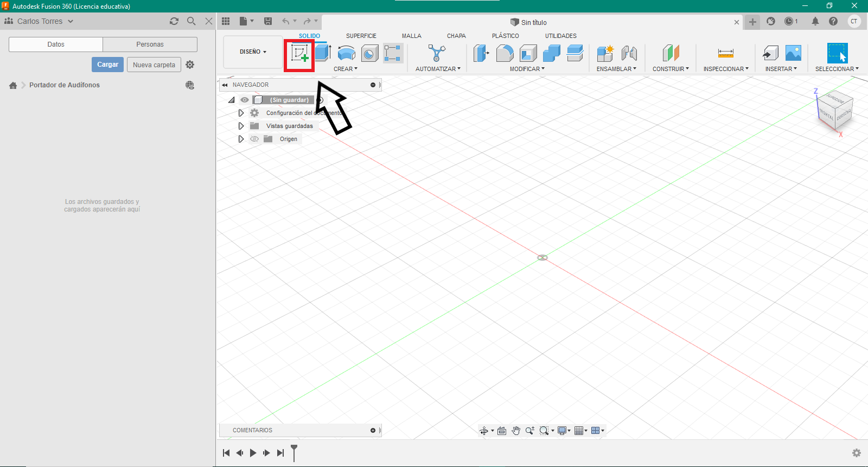The height and width of the screenshot is (467, 868).
Task: Select the Revolve tool icon
Action: point(346,53)
